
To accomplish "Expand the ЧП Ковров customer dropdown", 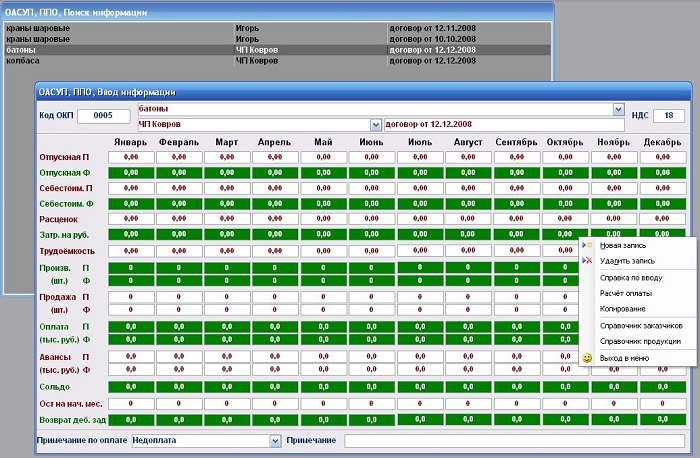I will (x=376, y=124).
